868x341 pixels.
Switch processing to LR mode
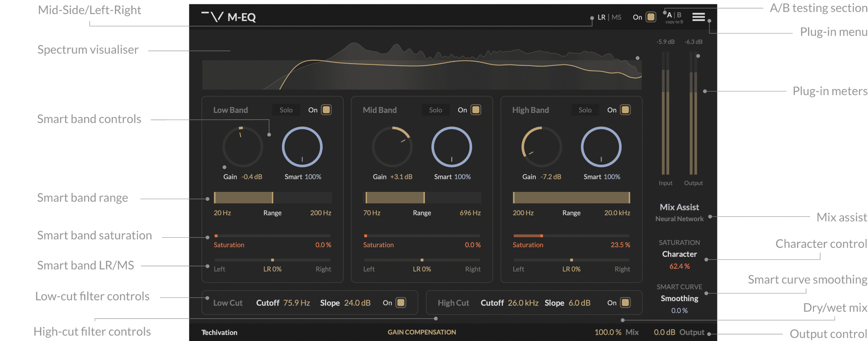click(601, 17)
